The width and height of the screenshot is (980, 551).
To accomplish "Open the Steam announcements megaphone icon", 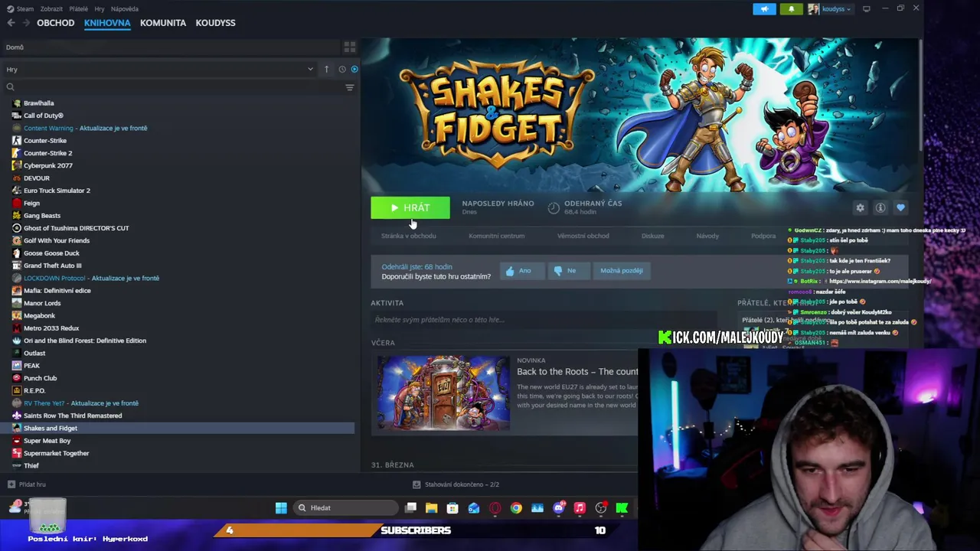I will [764, 9].
